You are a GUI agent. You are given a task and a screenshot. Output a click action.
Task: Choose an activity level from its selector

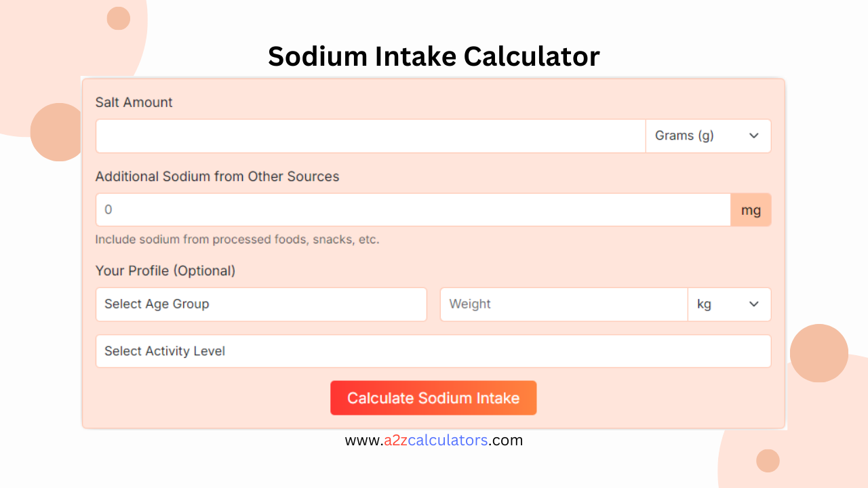(433, 351)
